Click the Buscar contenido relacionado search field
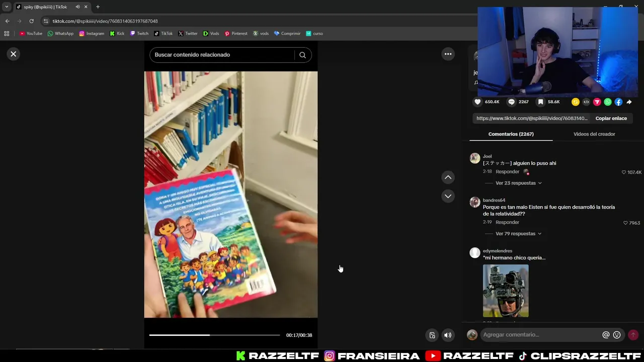 coord(222,55)
